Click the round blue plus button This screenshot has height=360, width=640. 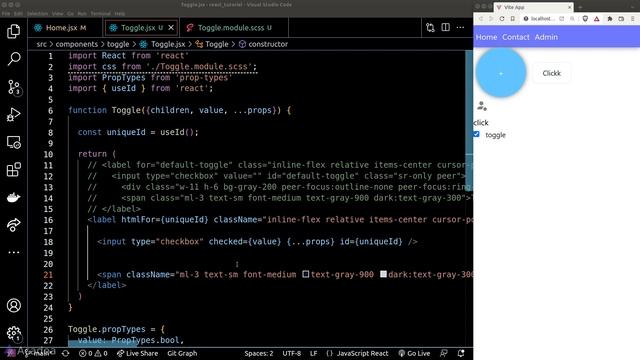click(501, 73)
